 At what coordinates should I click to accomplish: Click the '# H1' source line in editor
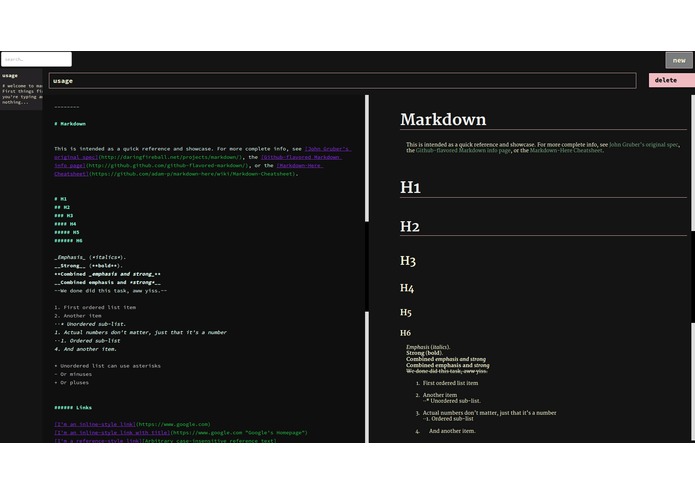pyautogui.click(x=61, y=198)
